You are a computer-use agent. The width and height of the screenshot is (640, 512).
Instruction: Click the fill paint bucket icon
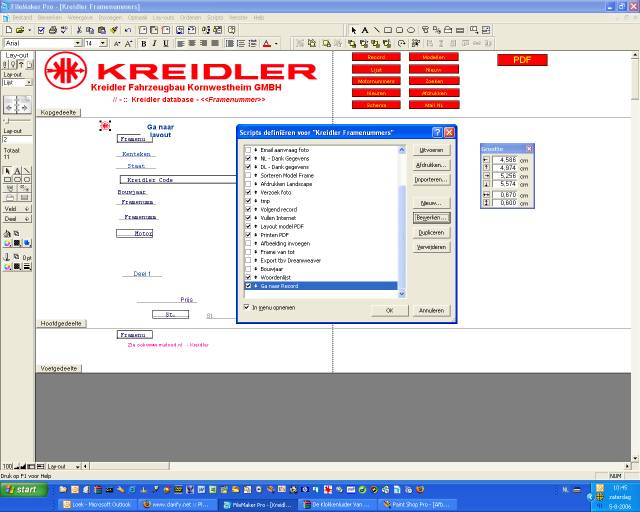tap(7, 234)
